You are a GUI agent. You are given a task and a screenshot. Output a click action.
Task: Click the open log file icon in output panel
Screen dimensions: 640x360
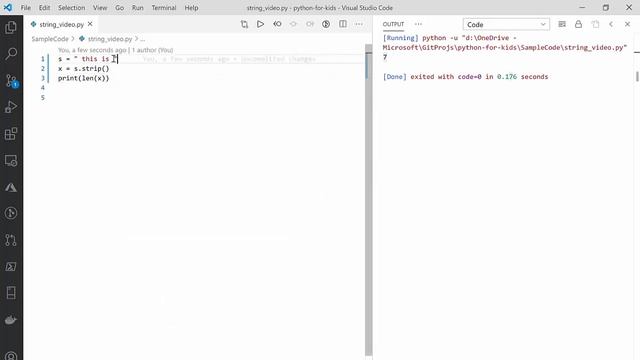tap(595, 24)
